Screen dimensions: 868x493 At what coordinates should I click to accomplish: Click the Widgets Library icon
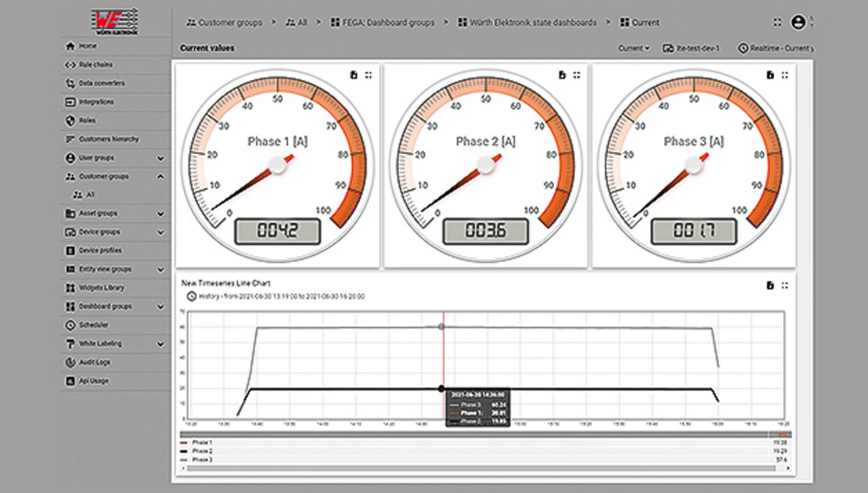(x=69, y=288)
